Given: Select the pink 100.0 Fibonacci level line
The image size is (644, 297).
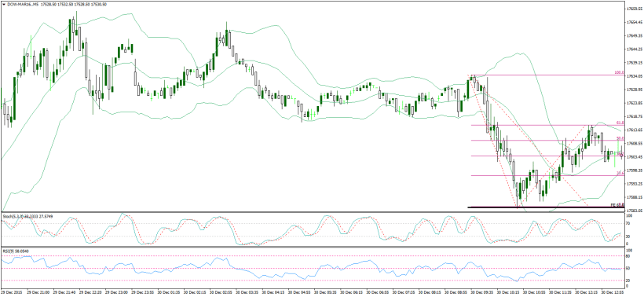Looking at the screenshot, I should pyautogui.click(x=547, y=75).
